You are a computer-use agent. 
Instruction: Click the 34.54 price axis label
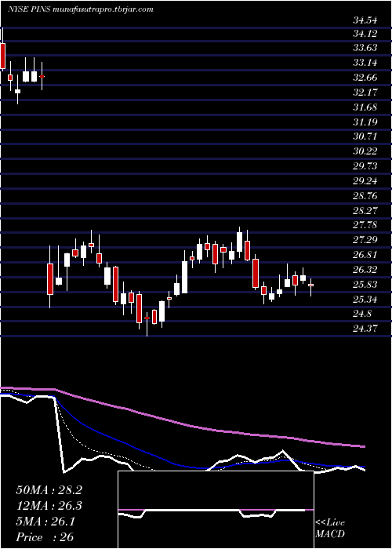click(x=365, y=20)
